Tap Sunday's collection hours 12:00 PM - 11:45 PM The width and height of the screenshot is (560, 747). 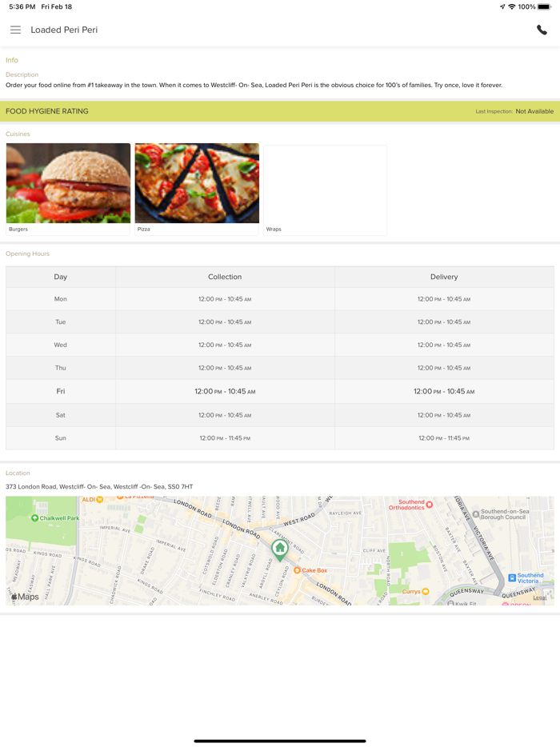[x=225, y=437]
